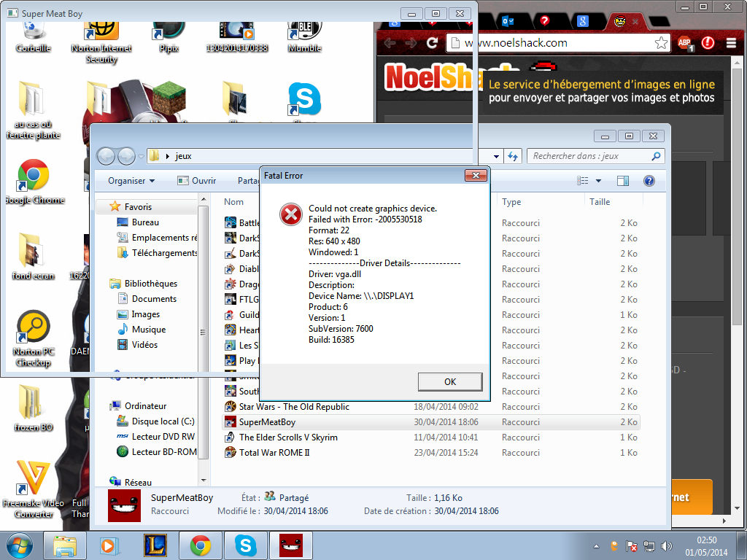Viewport: 747px width, 560px height.
Task: Open the view options dropdown arrow
Action: (x=598, y=181)
